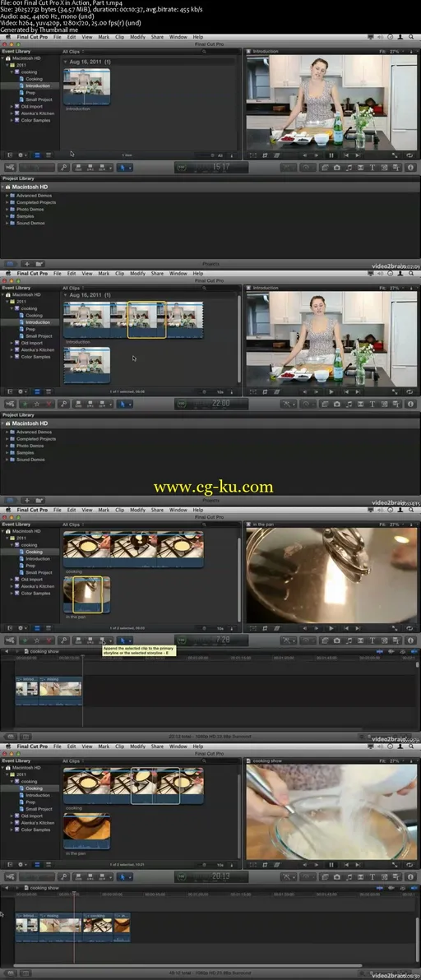Open the Mark menu in the menu bar above the 22:00 screen
Image resolution: width=421 pixels, height=980 pixels.
pyautogui.click(x=104, y=273)
